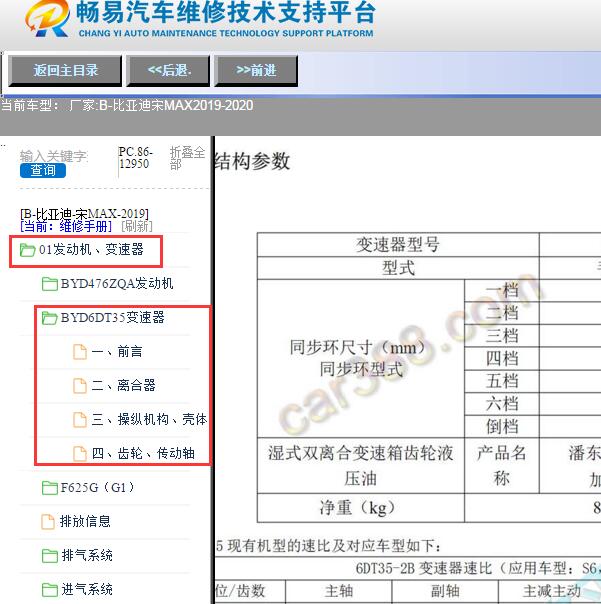Open 四、齿轮、传动轴 page
601x604 pixels.
143,453
